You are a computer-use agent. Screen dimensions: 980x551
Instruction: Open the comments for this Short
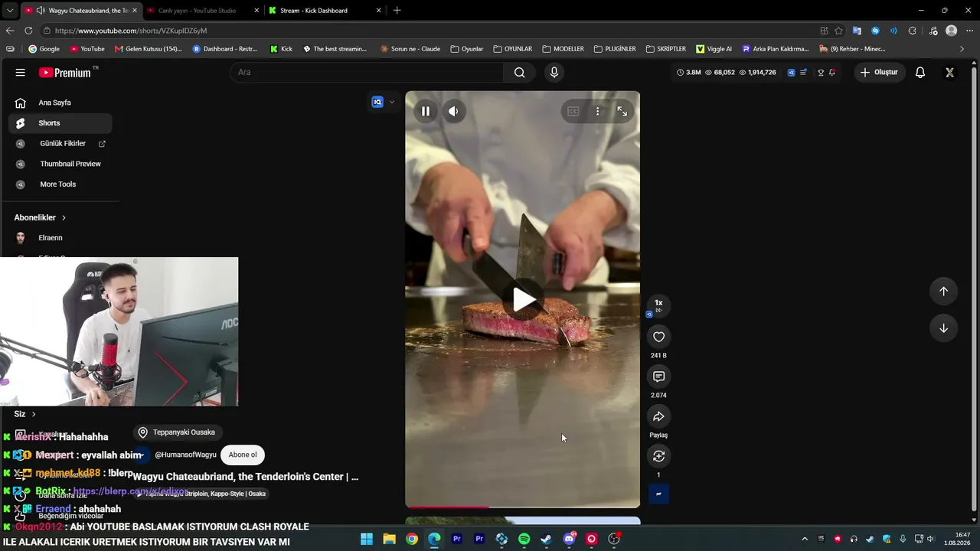pos(658,377)
